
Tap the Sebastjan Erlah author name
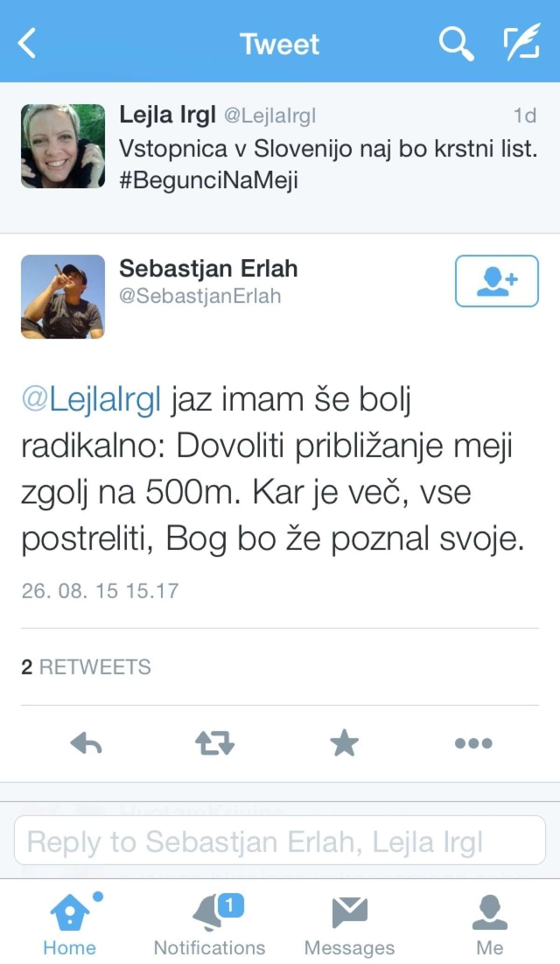pos(209,269)
